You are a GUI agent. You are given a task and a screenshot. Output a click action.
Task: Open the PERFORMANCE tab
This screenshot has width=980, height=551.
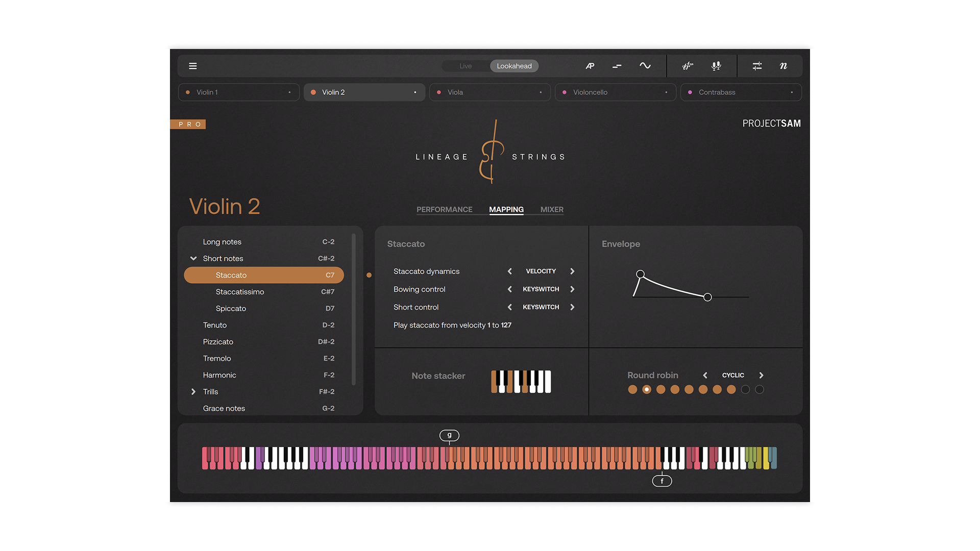[444, 210]
